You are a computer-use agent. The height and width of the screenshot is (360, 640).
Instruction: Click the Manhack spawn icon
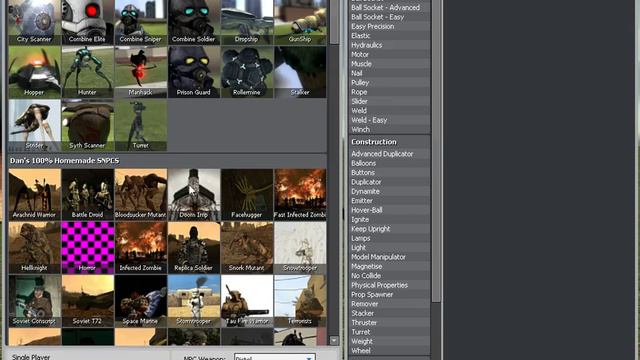(140, 72)
